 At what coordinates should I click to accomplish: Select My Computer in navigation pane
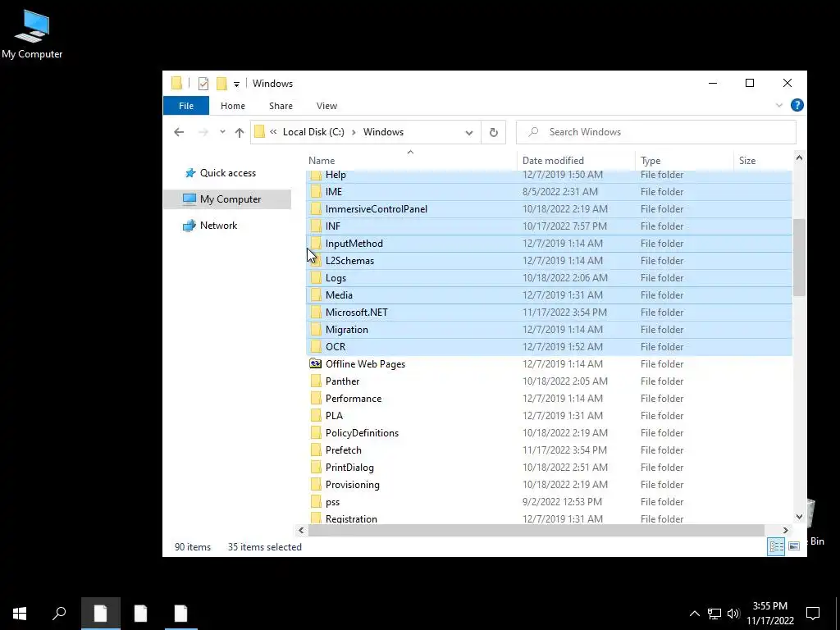pos(231,199)
